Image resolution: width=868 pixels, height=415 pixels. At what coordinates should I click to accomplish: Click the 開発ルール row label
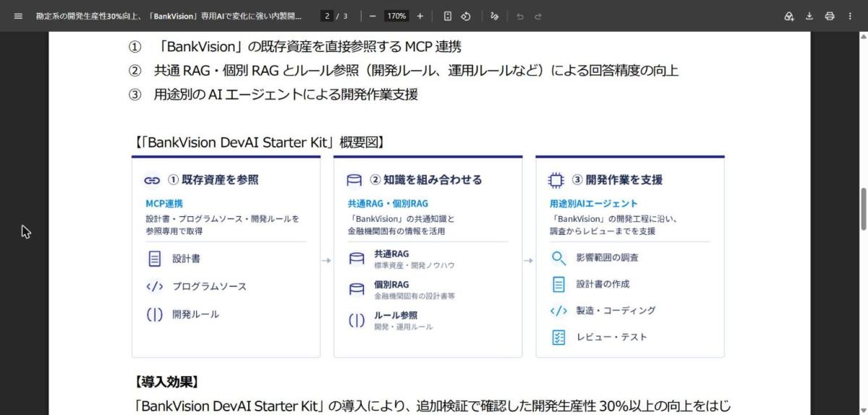pos(195,315)
